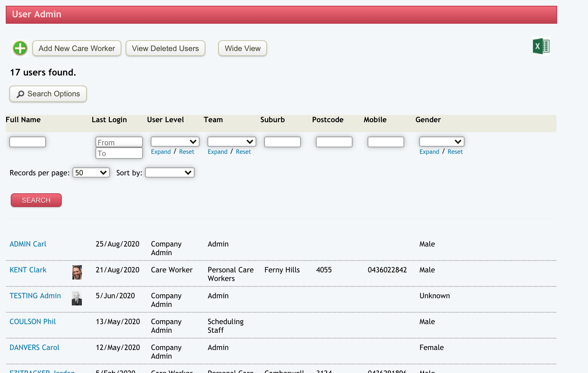Open Search Options panel
Viewport: 588px width, 373px height.
click(48, 94)
